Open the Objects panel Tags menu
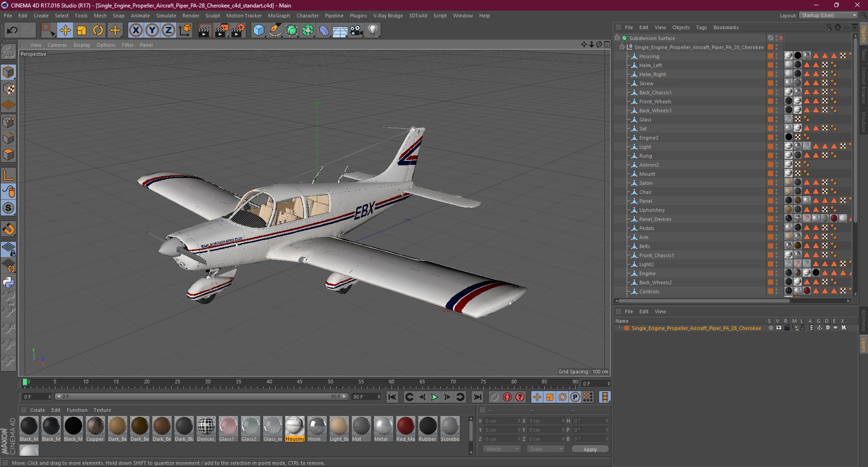Screen dimensions: 868x467 click(x=701, y=27)
